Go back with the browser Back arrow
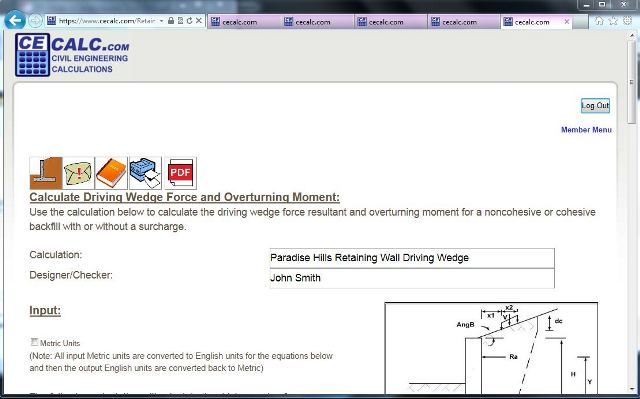The image size is (640, 399). 15,20
